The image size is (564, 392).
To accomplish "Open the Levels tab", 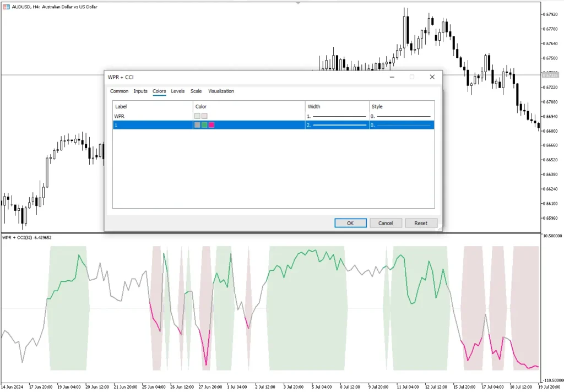I will coord(177,91).
